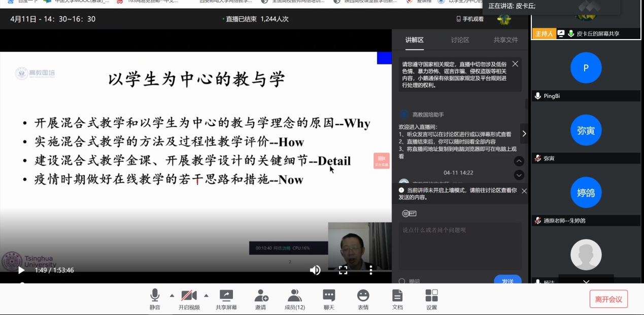Enter fullscreen mode in video player
The image size is (644, 315).
pyautogui.click(x=343, y=270)
